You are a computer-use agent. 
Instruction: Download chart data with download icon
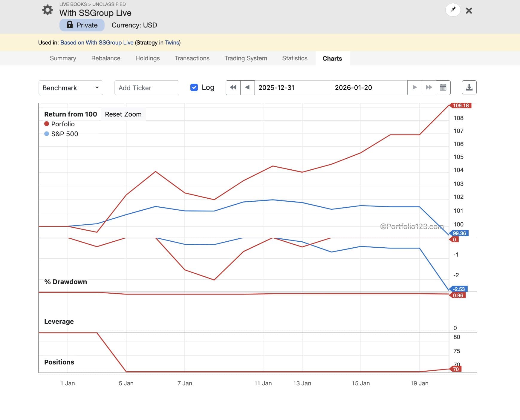(469, 88)
